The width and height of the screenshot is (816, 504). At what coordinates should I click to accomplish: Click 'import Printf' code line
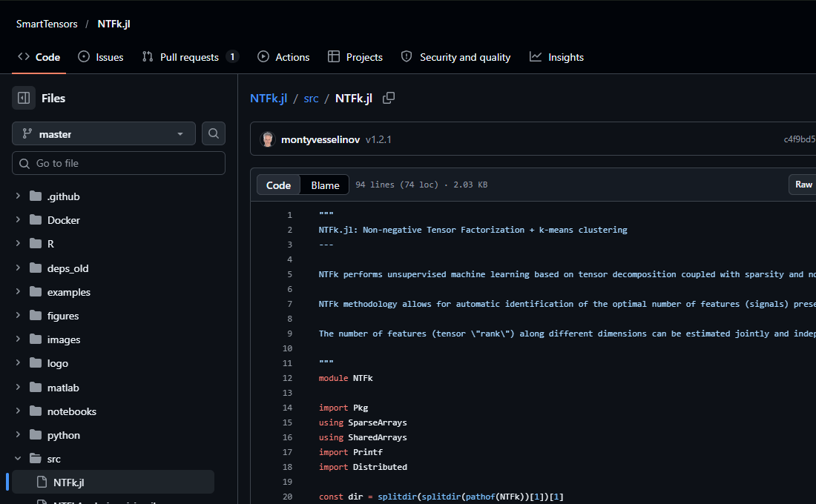(x=350, y=452)
